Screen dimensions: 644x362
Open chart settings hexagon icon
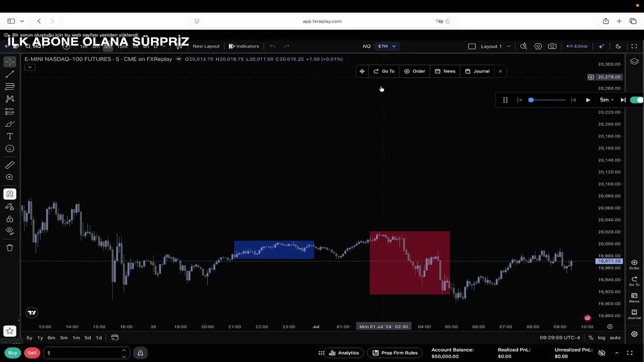tap(538, 46)
